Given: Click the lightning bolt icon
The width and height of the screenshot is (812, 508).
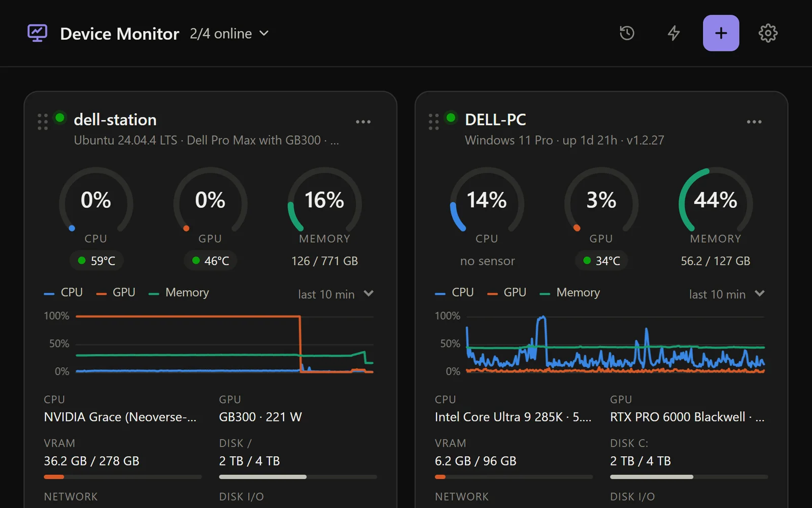Looking at the screenshot, I should click(x=673, y=33).
